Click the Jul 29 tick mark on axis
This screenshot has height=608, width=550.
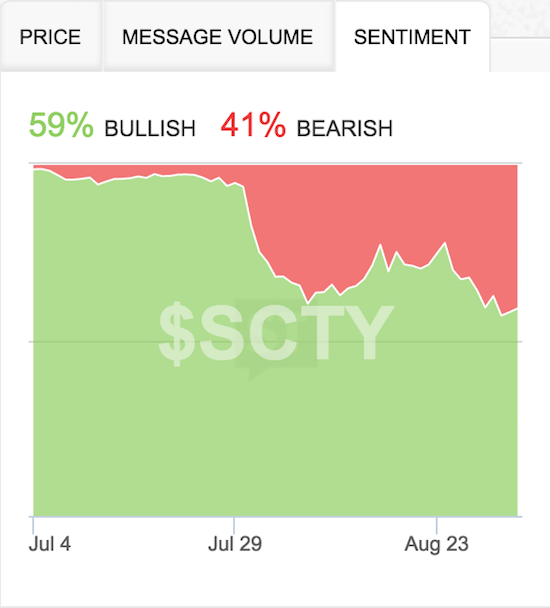click(x=234, y=525)
